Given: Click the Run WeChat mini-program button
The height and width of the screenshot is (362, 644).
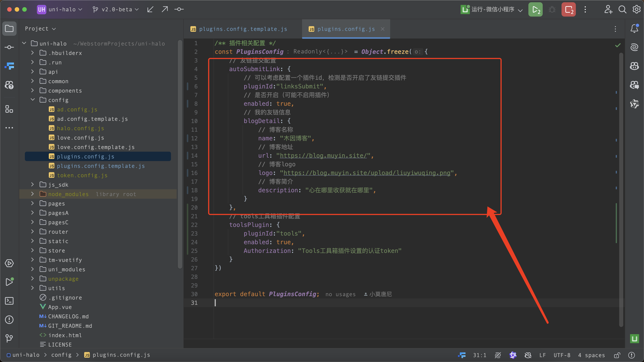Looking at the screenshot, I should (x=535, y=9).
